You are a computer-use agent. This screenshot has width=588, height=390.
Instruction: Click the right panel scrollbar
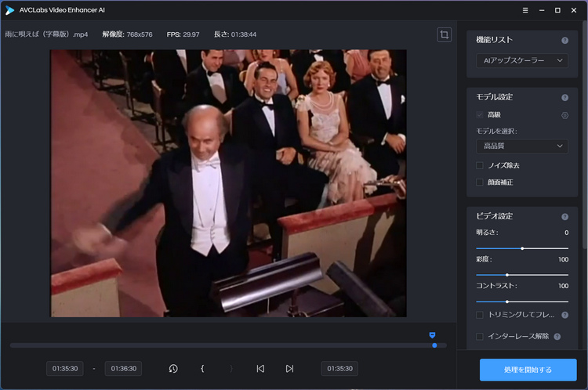click(x=585, y=135)
